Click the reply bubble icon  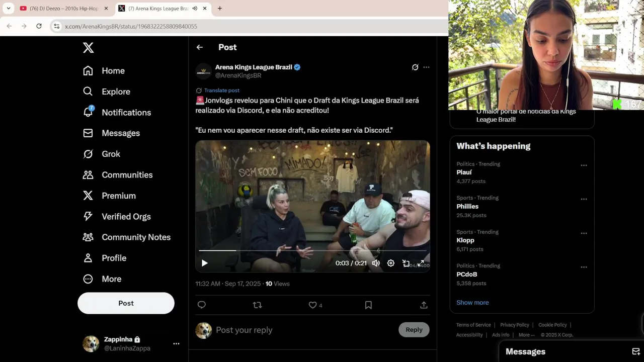point(202,305)
